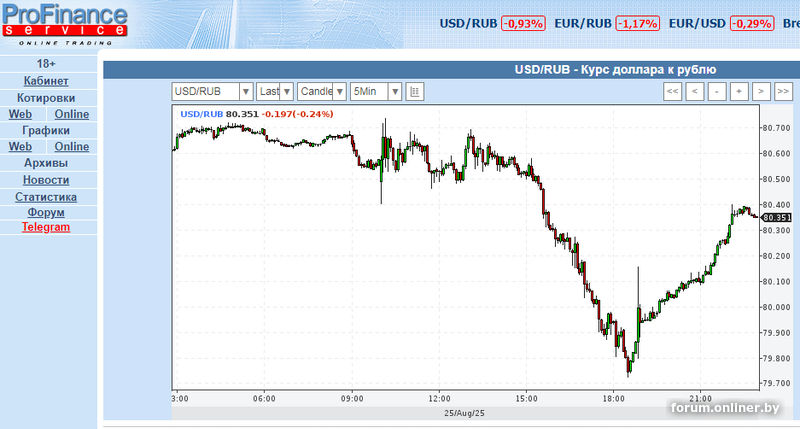Zoom out chart with minus button
The image size is (800, 429).
(x=717, y=92)
